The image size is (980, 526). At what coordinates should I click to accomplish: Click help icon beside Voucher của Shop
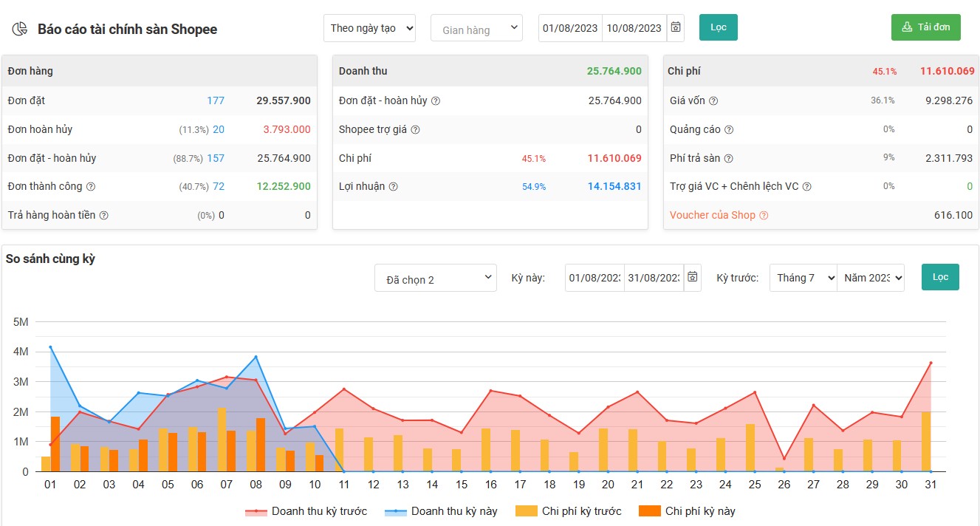click(764, 216)
